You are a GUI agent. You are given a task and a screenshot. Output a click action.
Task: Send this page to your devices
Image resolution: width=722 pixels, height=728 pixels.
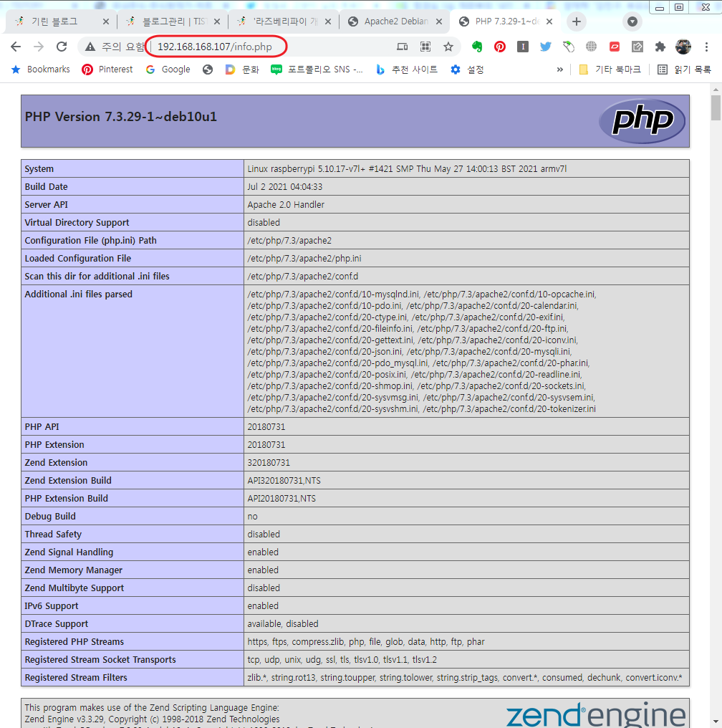tap(402, 47)
